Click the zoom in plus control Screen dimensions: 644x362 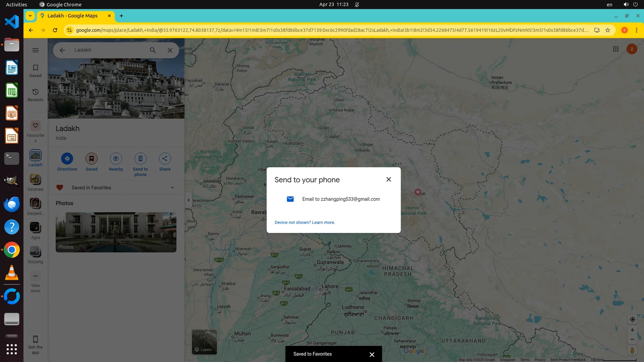(x=632, y=330)
